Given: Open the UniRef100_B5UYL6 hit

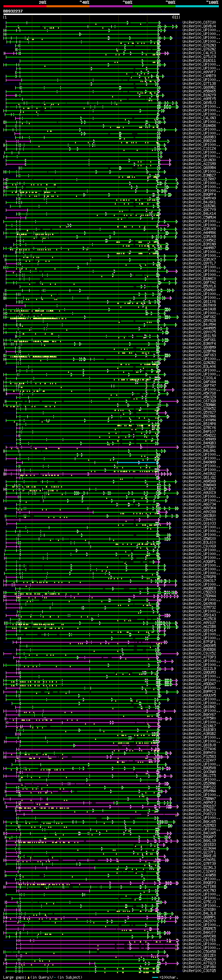Looking at the screenshot, I should click(x=199, y=286).
